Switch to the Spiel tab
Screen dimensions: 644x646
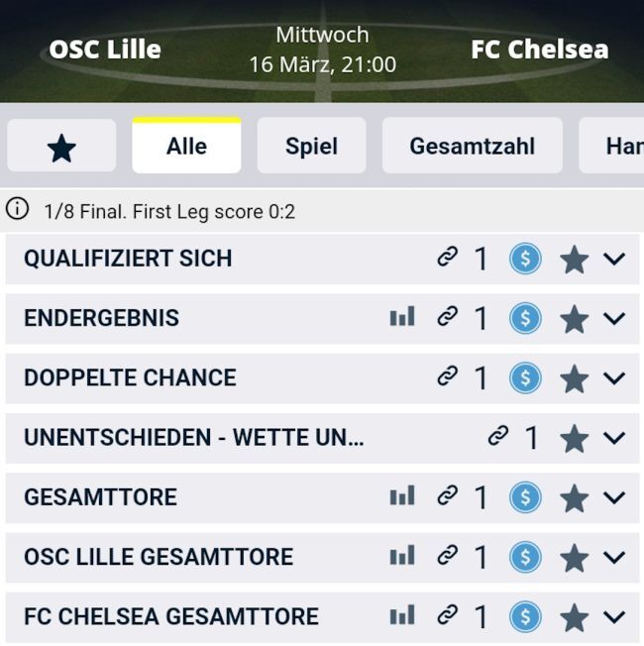(311, 147)
